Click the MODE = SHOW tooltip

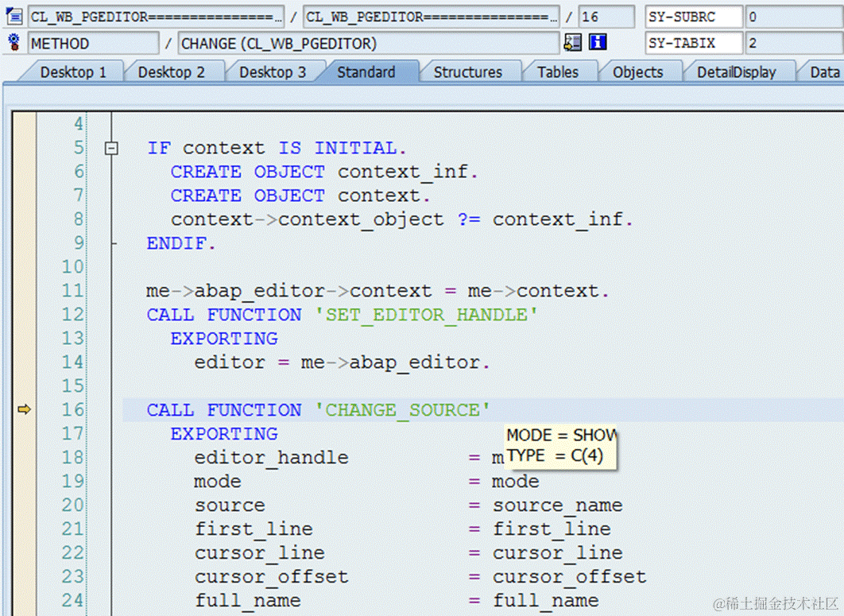561,447
